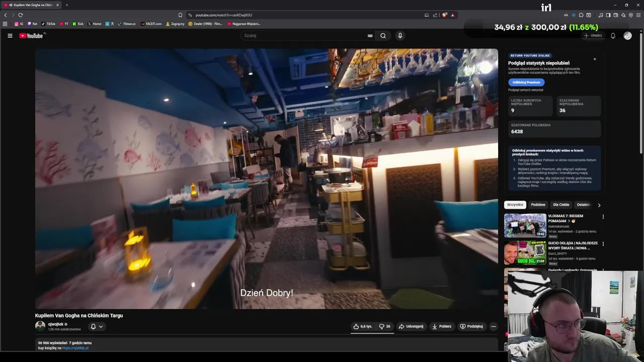Open options for VLOGMAS 7 video

coord(603,217)
